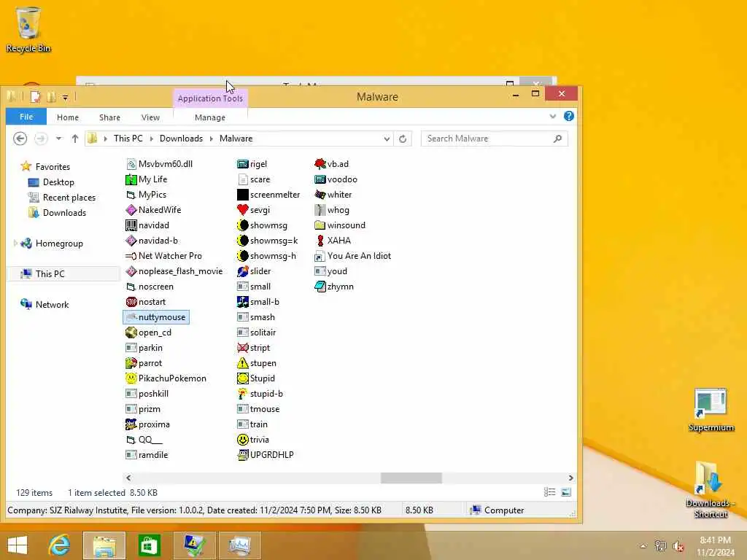Viewport: 747px width, 560px height.
Task: Select the navidad barcode icon
Action: [x=131, y=225]
